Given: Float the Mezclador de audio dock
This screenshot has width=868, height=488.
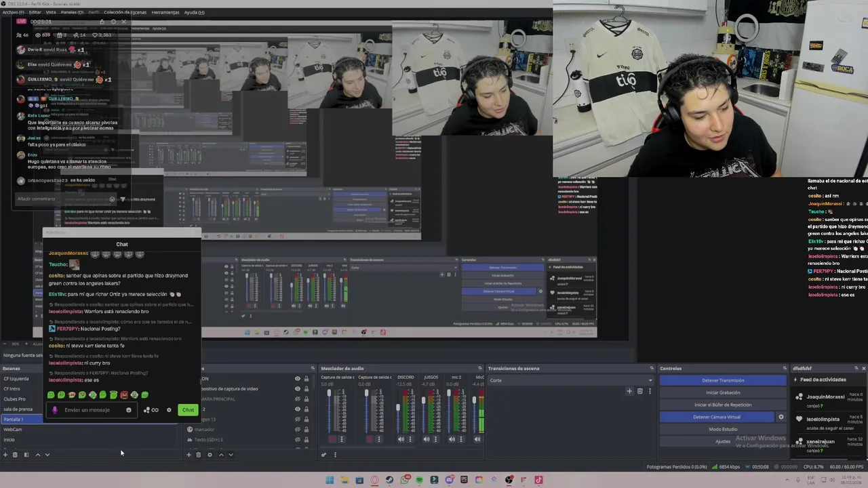Looking at the screenshot, I should click(480, 369).
